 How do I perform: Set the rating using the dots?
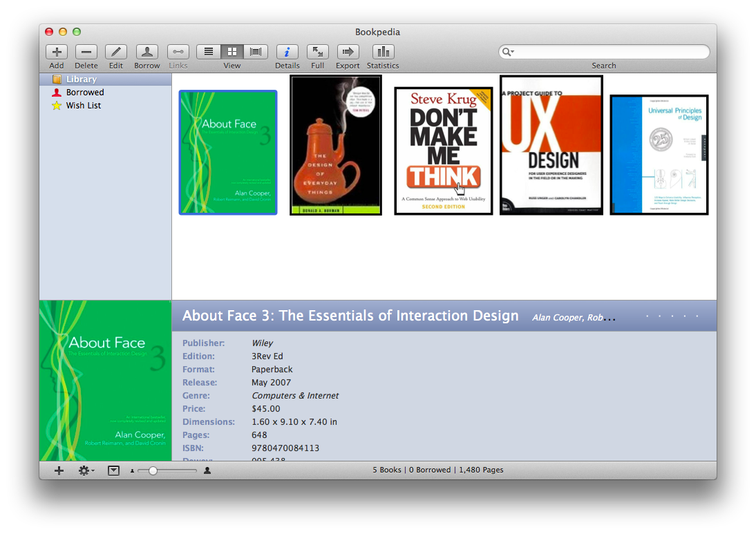tap(672, 316)
